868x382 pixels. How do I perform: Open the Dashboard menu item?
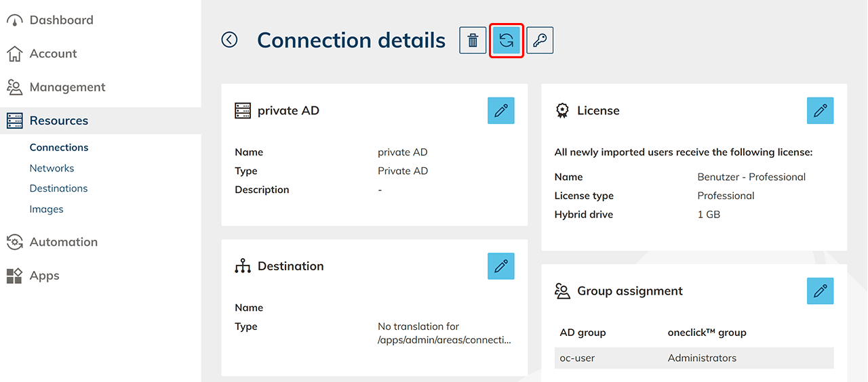pyautogui.click(x=61, y=20)
